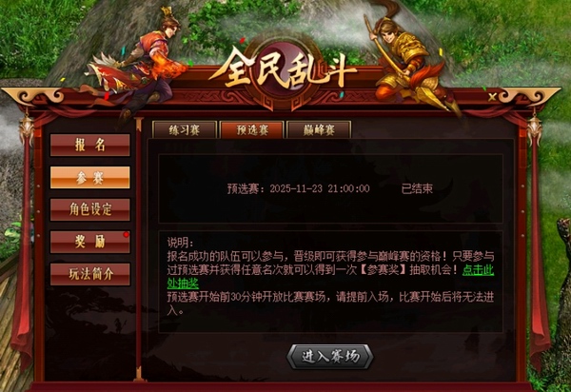The width and height of the screenshot is (571, 392).
Task: Click the hanging lantern on the left pillar
Action: point(27,129)
